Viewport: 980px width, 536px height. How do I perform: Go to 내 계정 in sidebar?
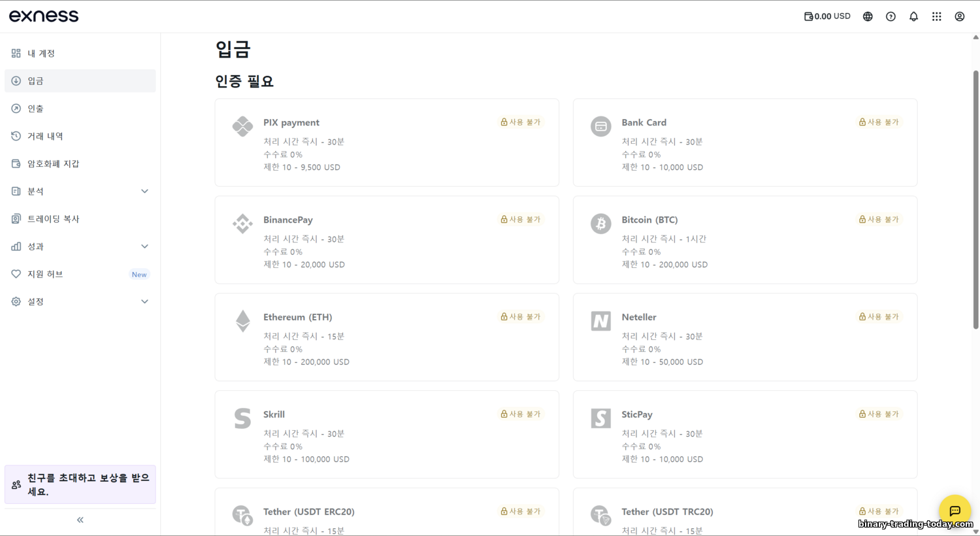click(41, 54)
